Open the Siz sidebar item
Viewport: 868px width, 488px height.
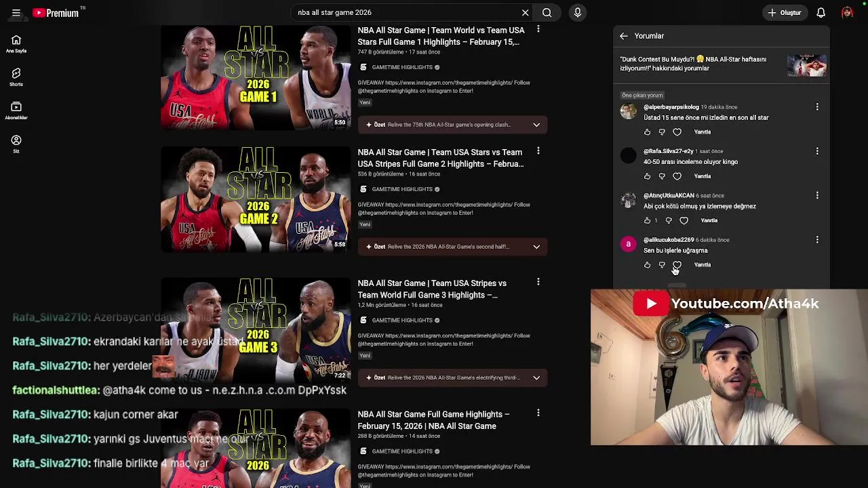pyautogui.click(x=16, y=144)
